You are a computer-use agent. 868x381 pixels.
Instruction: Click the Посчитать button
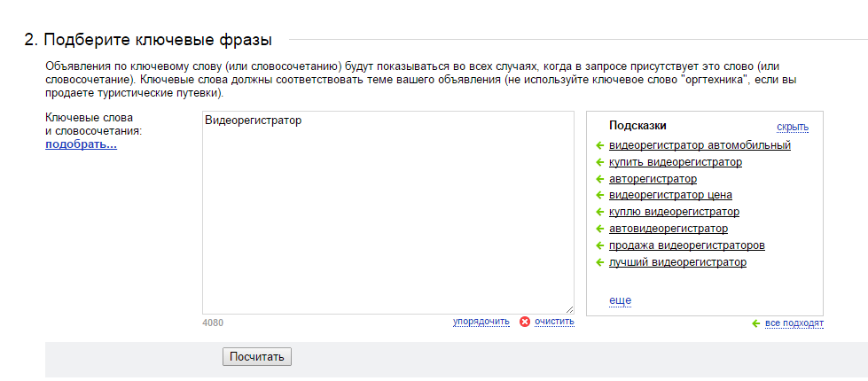tap(257, 357)
